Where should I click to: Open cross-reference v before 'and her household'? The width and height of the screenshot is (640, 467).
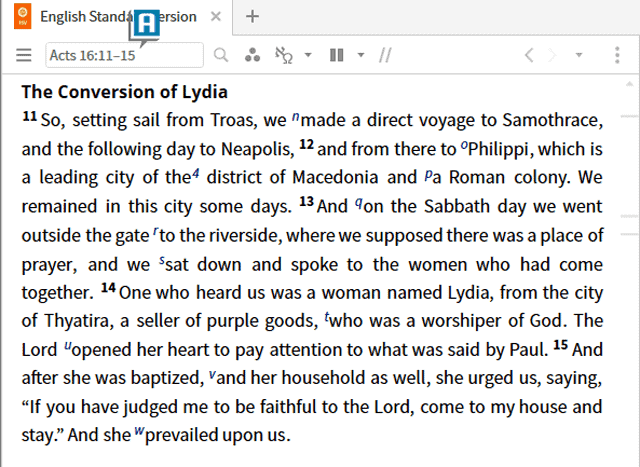pyautogui.click(x=212, y=374)
